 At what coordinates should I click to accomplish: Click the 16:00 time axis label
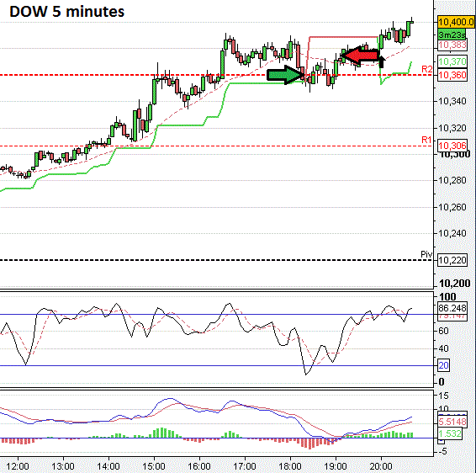coord(199,466)
